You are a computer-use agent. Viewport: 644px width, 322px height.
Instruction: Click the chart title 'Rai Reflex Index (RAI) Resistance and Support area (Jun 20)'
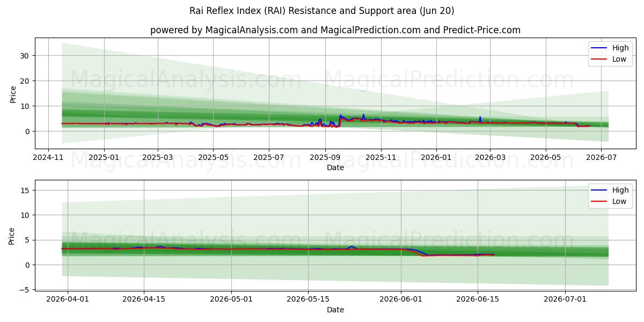321,11
